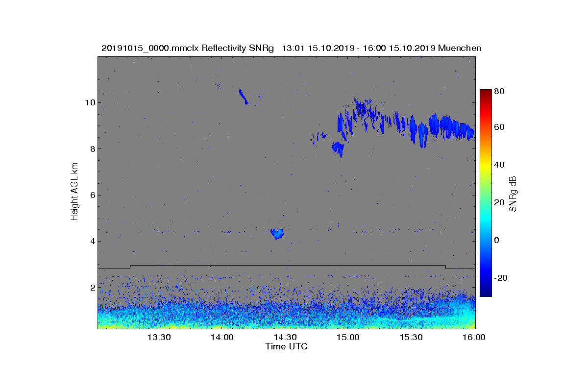The height and width of the screenshot is (392, 588).
Task: Click the colorbar tick label -20
Action: (501, 278)
